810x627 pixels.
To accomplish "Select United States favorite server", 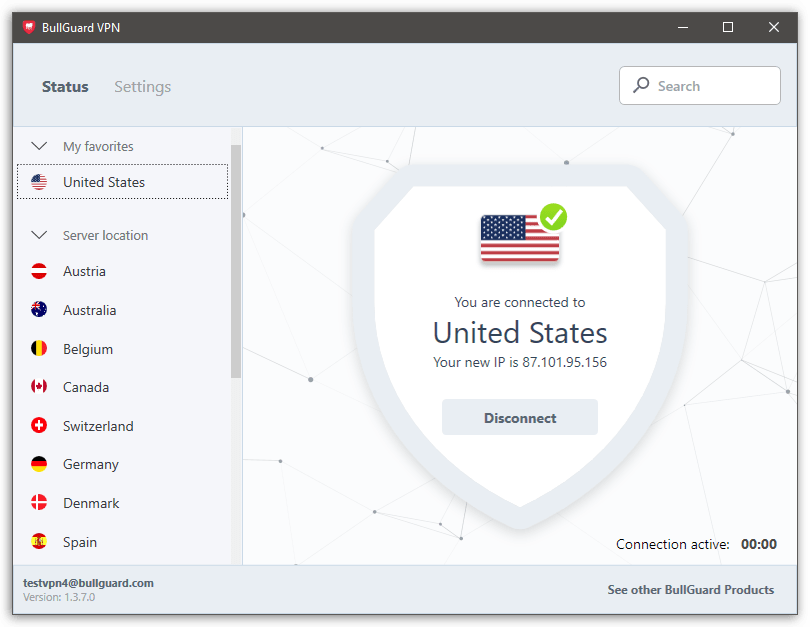I will [x=122, y=182].
